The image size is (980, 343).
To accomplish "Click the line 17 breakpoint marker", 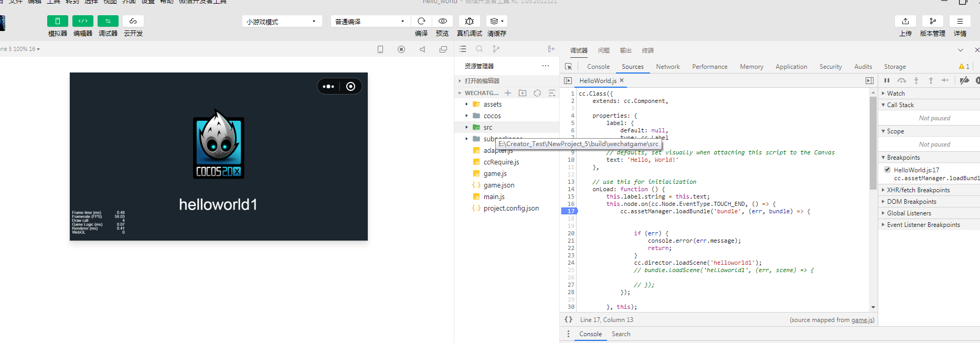I will tap(570, 211).
